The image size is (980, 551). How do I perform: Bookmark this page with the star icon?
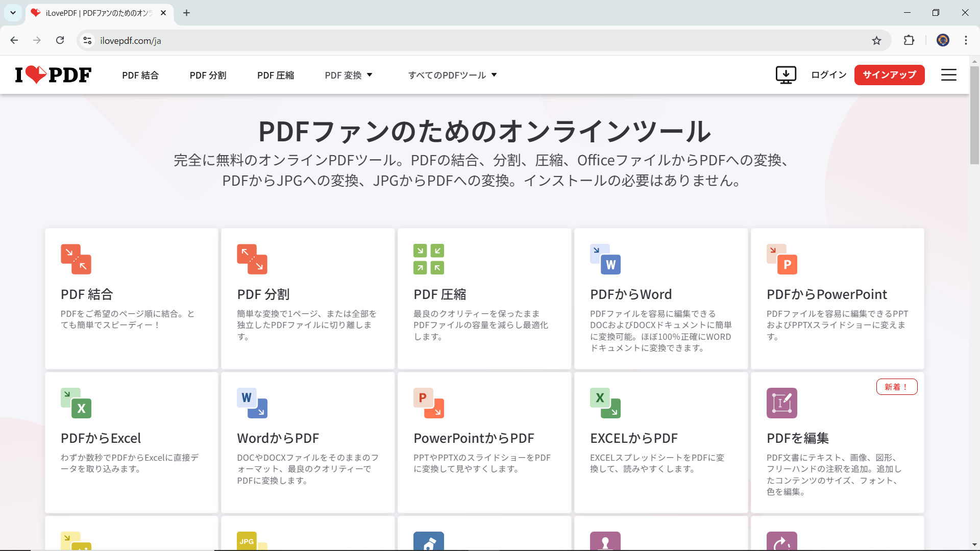click(876, 40)
